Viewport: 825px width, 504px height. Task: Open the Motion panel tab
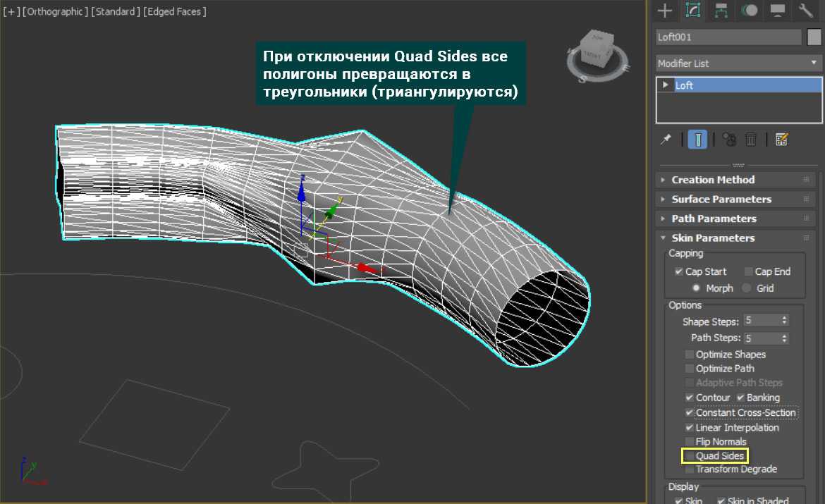click(750, 10)
